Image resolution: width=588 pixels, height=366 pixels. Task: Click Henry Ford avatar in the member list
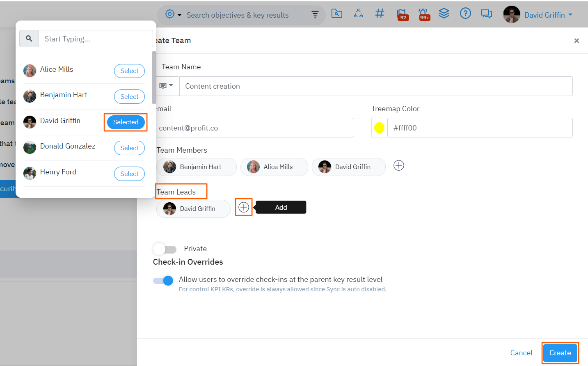30,173
